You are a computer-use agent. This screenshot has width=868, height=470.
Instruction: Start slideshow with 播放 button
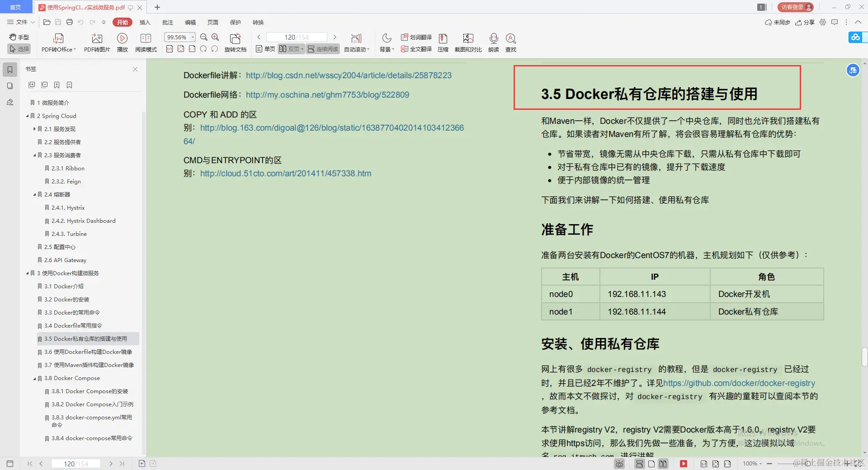tap(122, 43)
